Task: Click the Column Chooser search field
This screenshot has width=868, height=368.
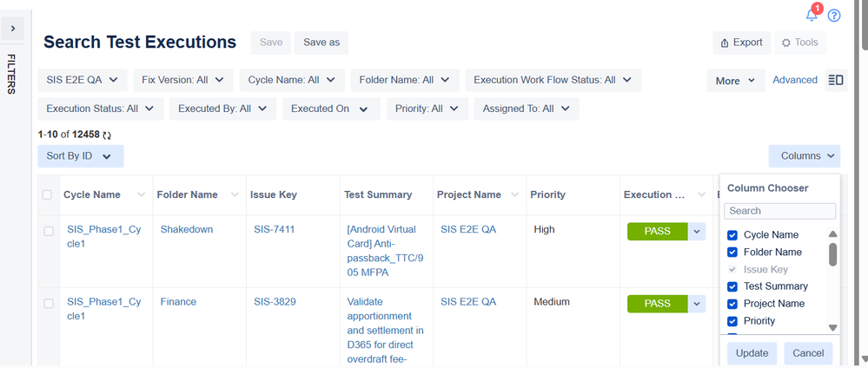Action: click(779, 211)
